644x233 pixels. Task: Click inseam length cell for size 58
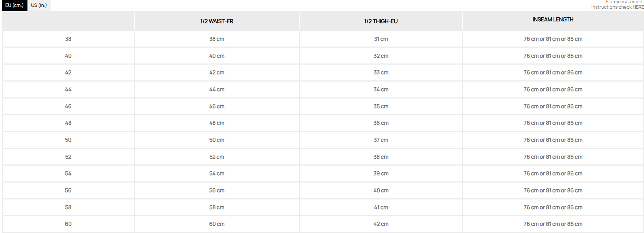pyautogui.click(x=553, y=207)
